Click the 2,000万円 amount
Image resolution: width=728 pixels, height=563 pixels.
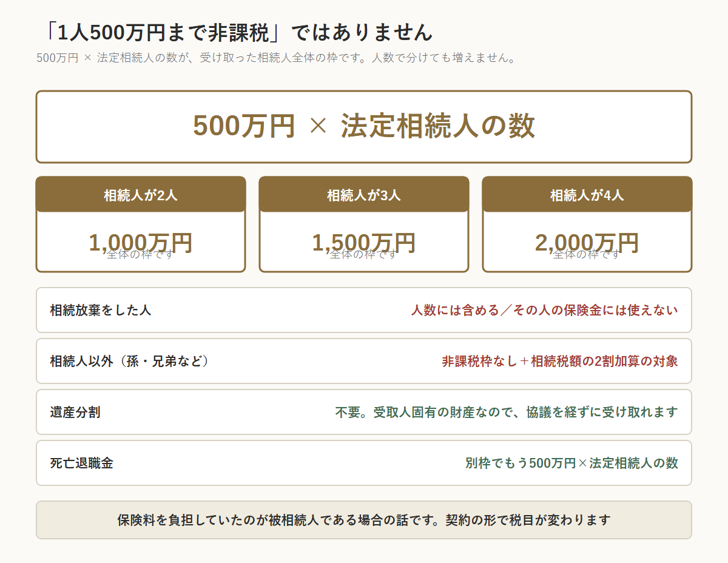(587, 243)
